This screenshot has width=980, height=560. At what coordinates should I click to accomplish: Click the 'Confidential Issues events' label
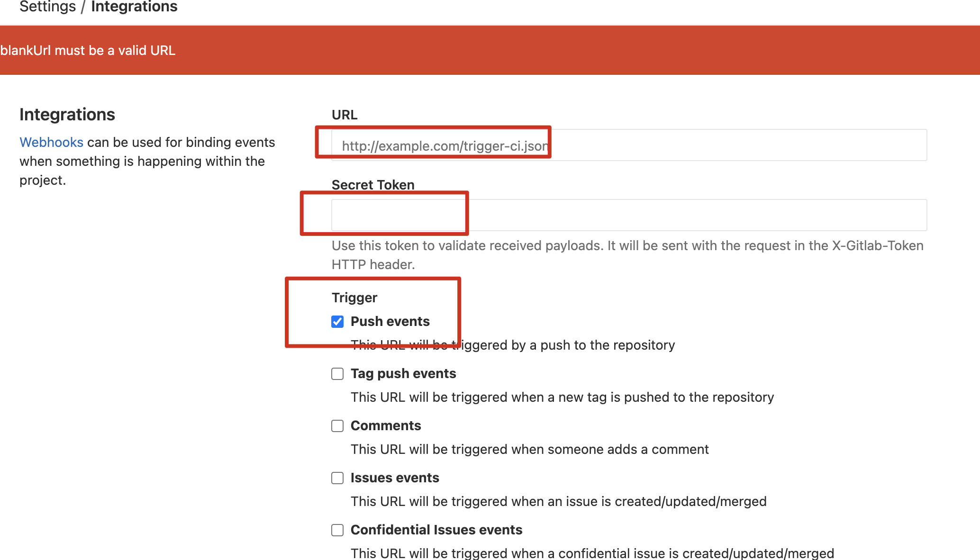(436, 530)
